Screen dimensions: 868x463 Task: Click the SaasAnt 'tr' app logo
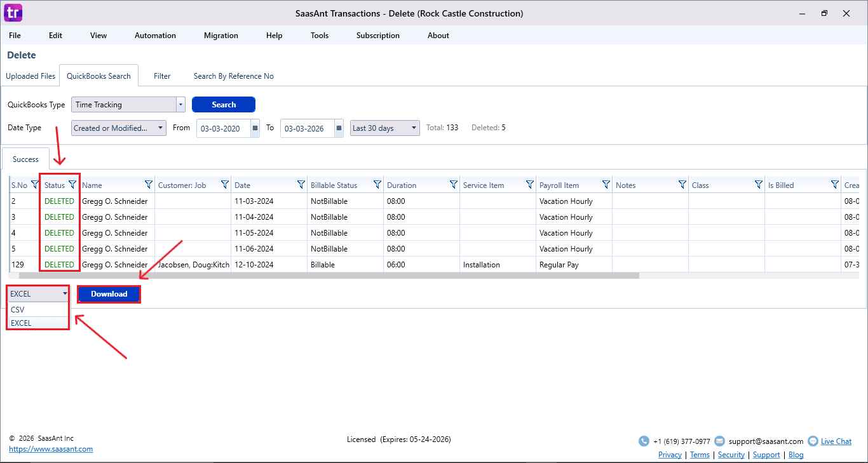[x=13, y=13]
